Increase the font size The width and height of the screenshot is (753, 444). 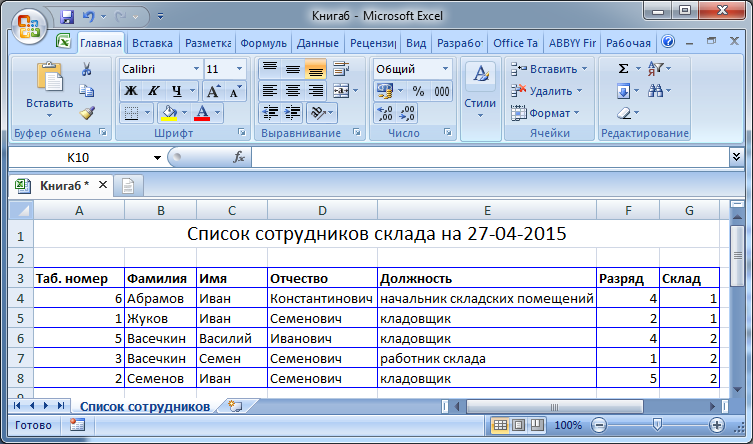pos(213,91)
